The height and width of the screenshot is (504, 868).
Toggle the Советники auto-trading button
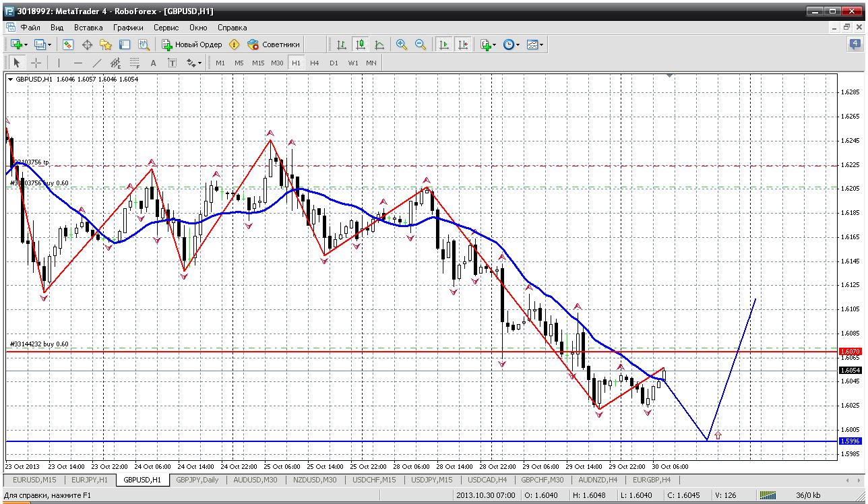click(x=274, y=44)
